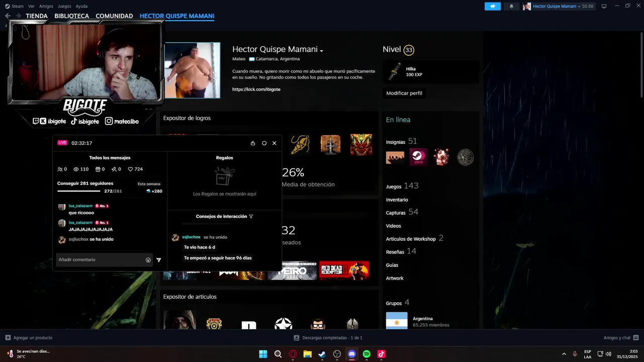The image size is (644, 362).
Task: Open the Juegos 143 link
Action: pos(402,186)
